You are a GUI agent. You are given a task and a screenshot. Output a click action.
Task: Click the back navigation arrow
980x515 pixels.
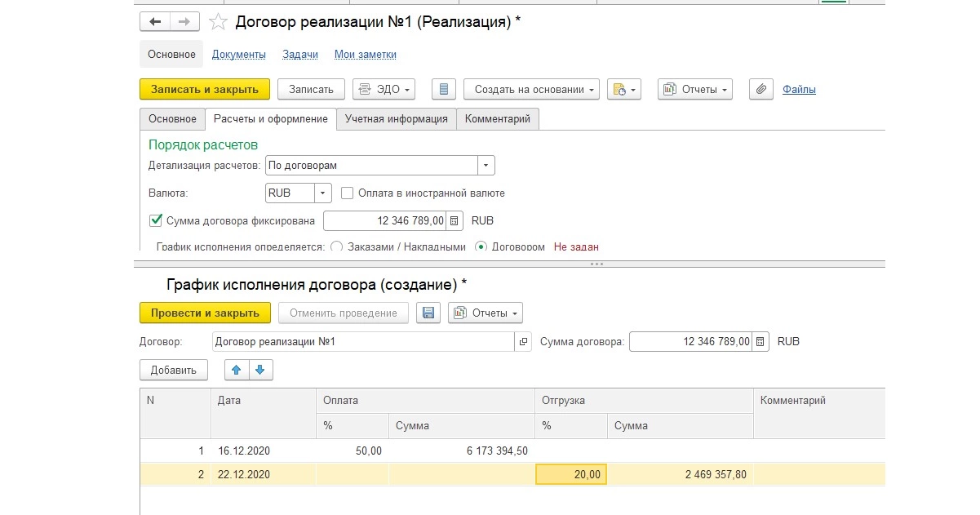point(155,22)
